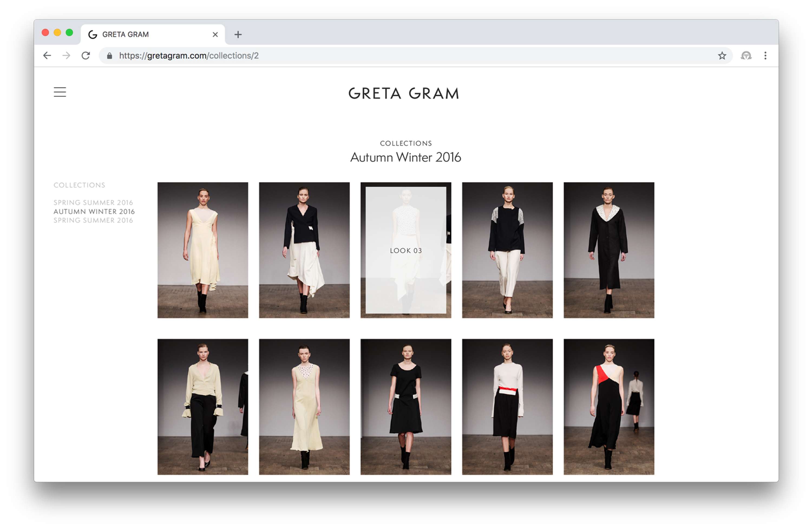The image size is (812, 530).
Task: Open black coat with dotted collar thumbnail
Action: coord(609,250)
